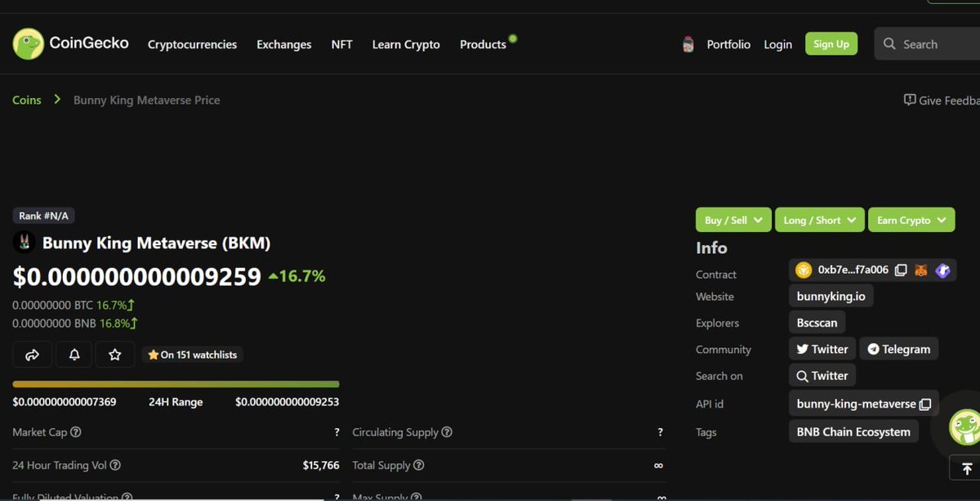980x501 pixels.
Task: Click the breadcrumb chevron after Coins
Action: (x=57, y=99)
